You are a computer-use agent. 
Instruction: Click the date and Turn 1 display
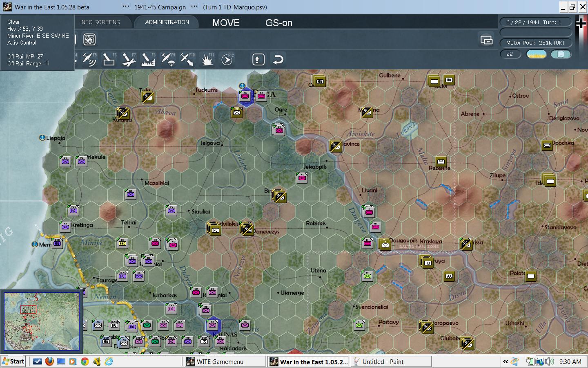(x=536, y=22)
